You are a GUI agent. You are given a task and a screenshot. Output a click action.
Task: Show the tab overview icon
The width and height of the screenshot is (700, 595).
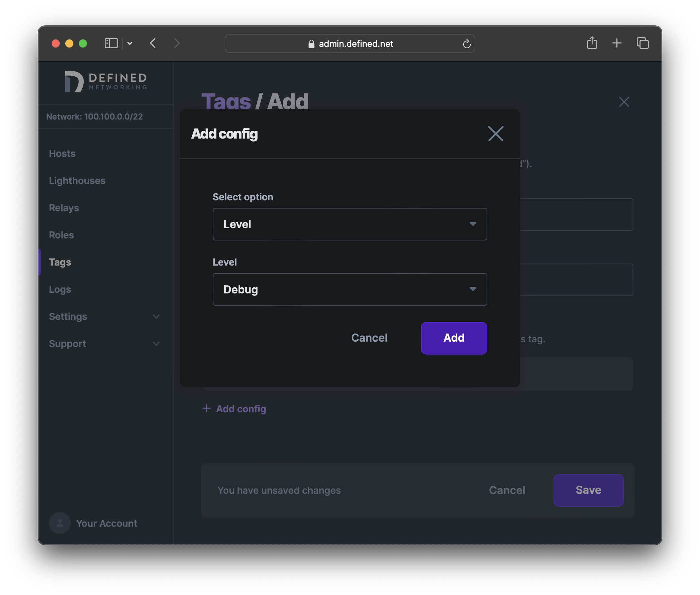point(643,43)
